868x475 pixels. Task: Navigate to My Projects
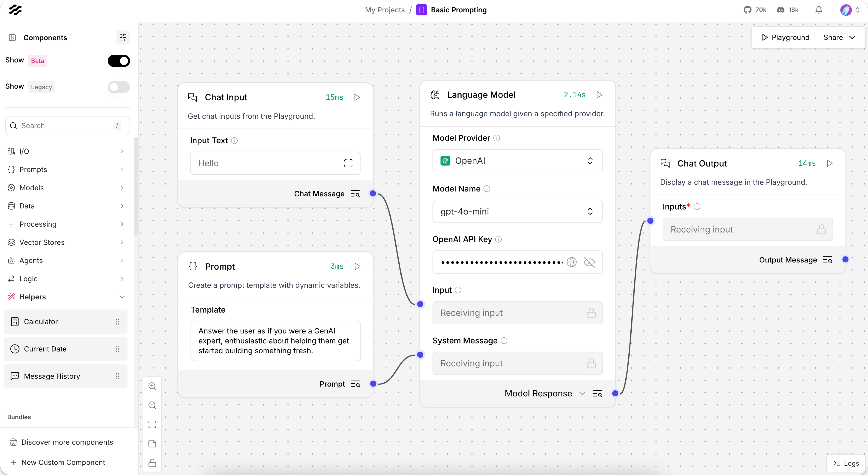385,10
